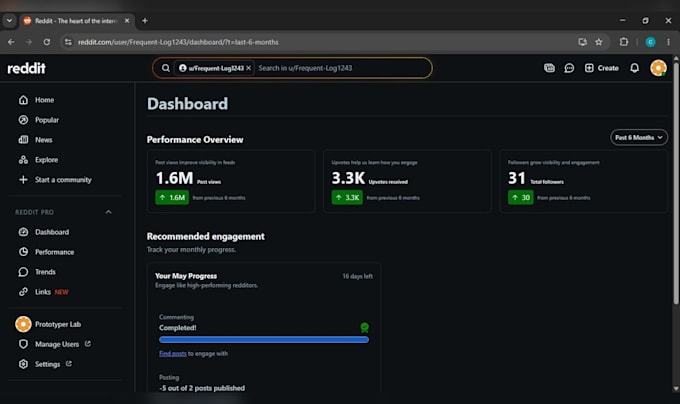Follow the Find posts link
Viewport: 680px width, 404px height.
(173, 354)
